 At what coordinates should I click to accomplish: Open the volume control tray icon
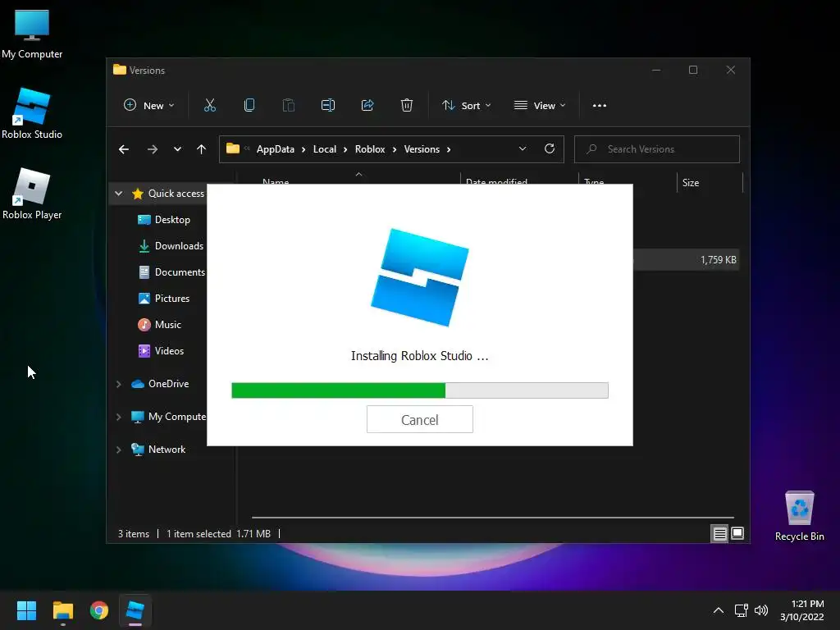761,610
